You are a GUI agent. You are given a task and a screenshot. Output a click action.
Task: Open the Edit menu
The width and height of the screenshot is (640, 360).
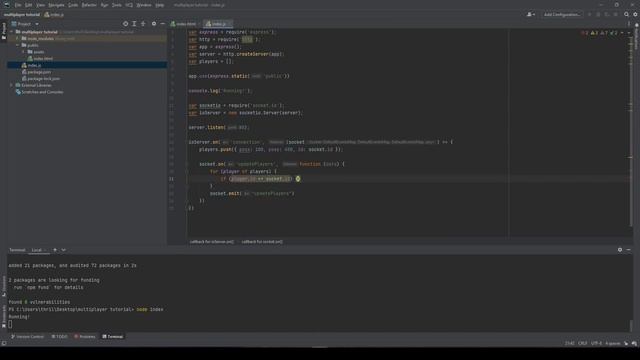tap(29, 5)
